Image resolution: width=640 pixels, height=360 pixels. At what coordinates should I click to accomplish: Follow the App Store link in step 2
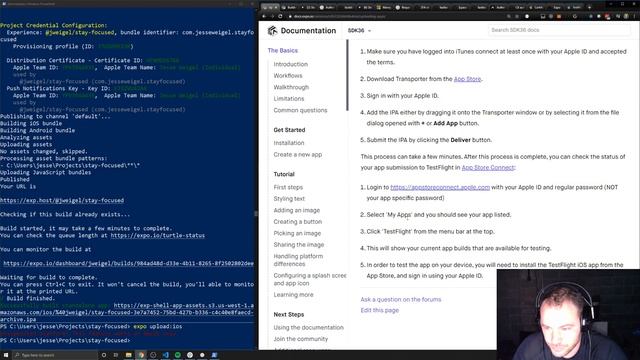[467, 79]
